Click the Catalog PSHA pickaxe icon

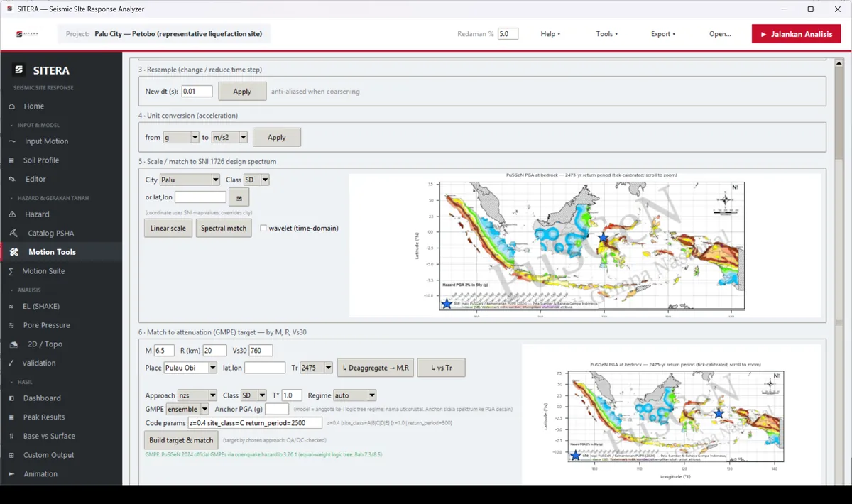[13, 234]
